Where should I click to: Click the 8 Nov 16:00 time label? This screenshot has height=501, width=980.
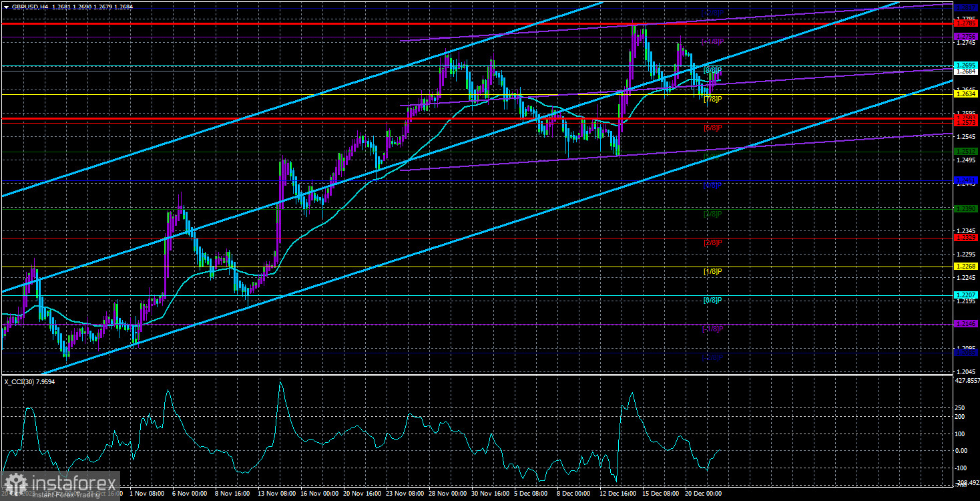234,494
